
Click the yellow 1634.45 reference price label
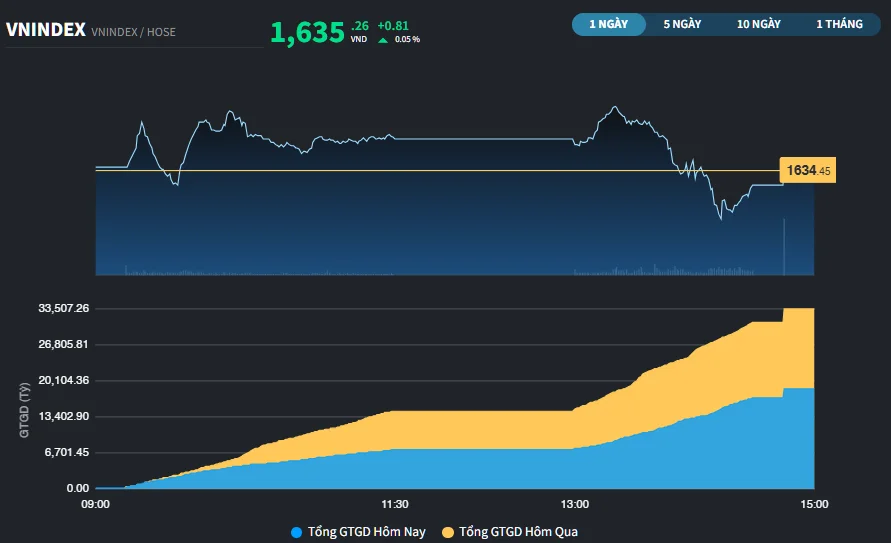click(x=807, y=170)
